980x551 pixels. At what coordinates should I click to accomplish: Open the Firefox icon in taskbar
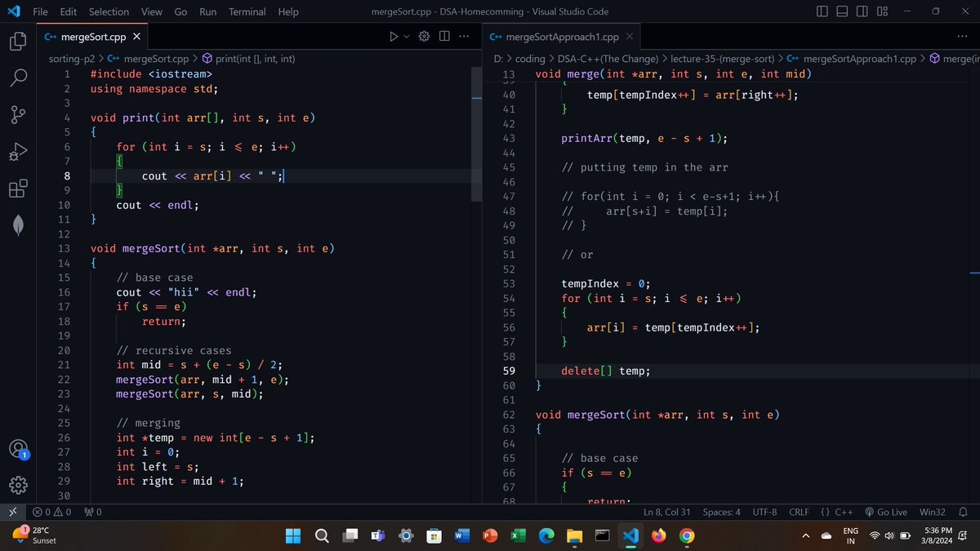[x=658, y=535]
